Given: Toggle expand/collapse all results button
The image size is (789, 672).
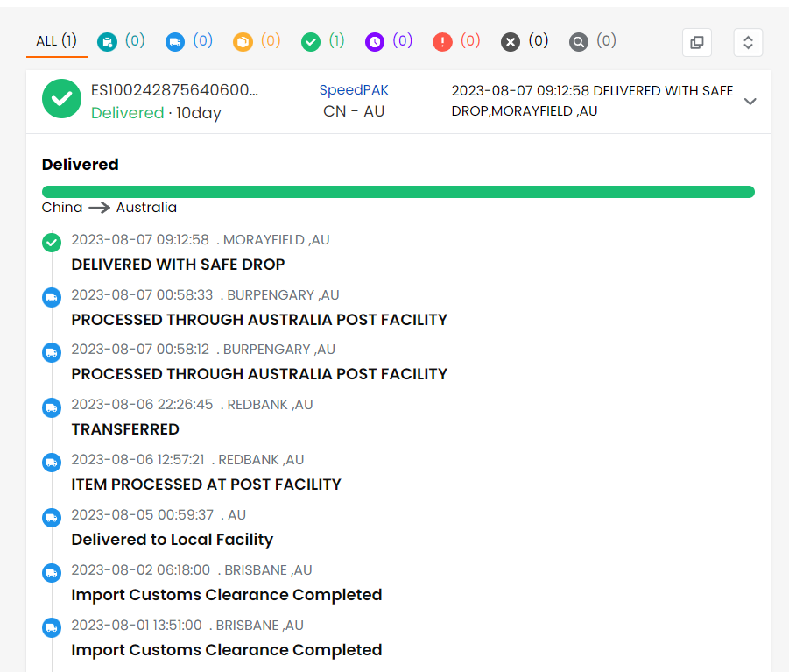Looking at the screenshot, I should click(748, 42).
